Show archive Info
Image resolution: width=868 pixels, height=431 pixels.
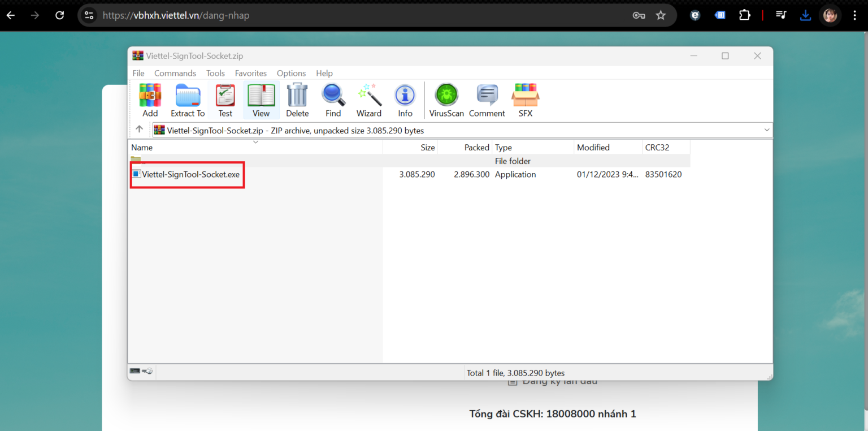click(x=405, y=100)
